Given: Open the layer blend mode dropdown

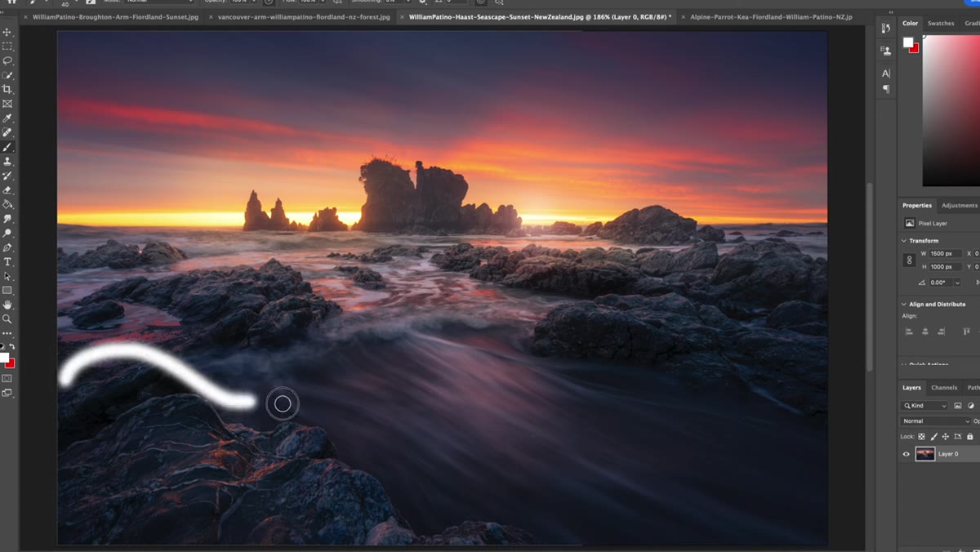Looking at the screenshot, I should (x=934, y=421).
